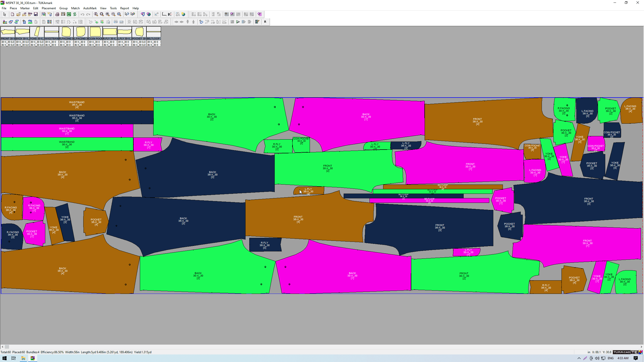Open the Report menu
Viewport: 644px width, 362px height.
124,8
